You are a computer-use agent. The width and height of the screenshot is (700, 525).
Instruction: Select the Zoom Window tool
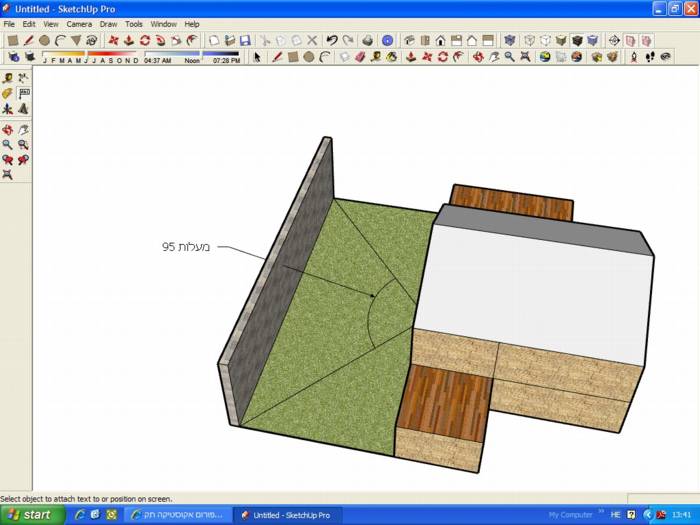tap(23, 145)
